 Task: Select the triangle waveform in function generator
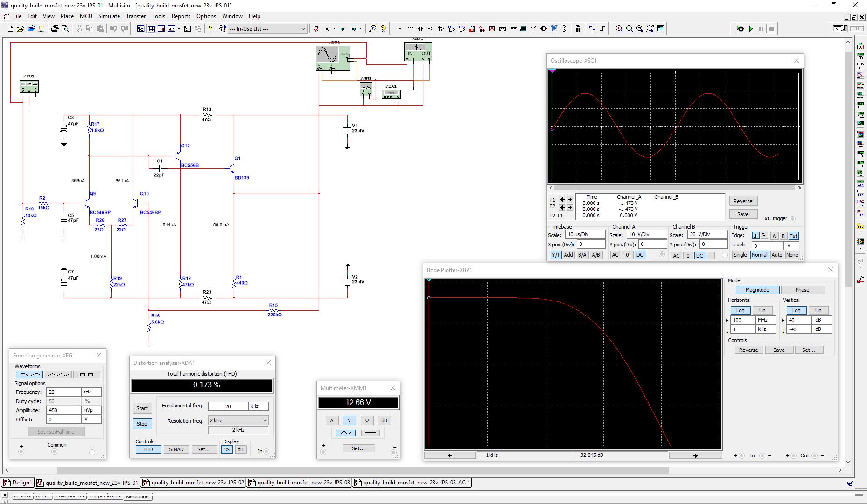click(58, 375)
